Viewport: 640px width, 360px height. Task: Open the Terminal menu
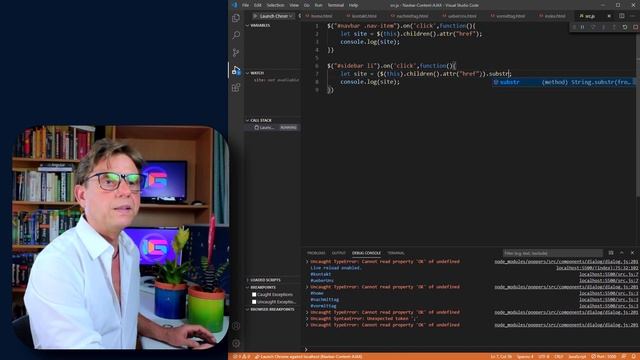[336, 5]
